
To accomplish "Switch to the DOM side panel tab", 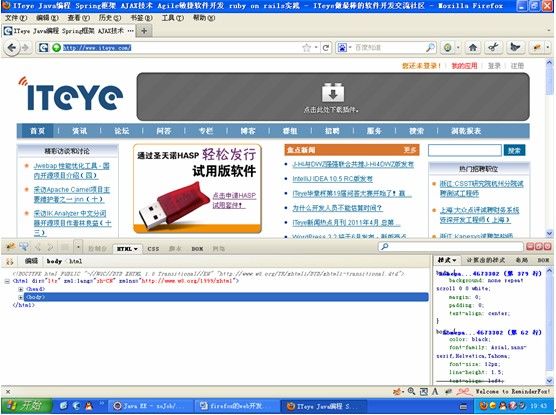I will [543, 260].
